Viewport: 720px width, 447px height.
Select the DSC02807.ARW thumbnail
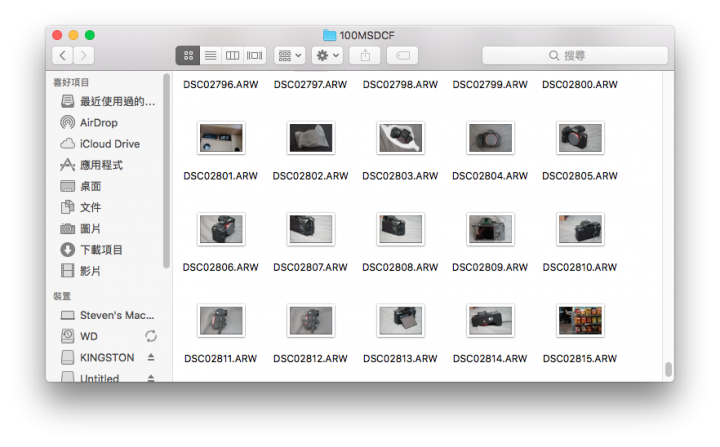pyautogui.click(x=311, y=229)
